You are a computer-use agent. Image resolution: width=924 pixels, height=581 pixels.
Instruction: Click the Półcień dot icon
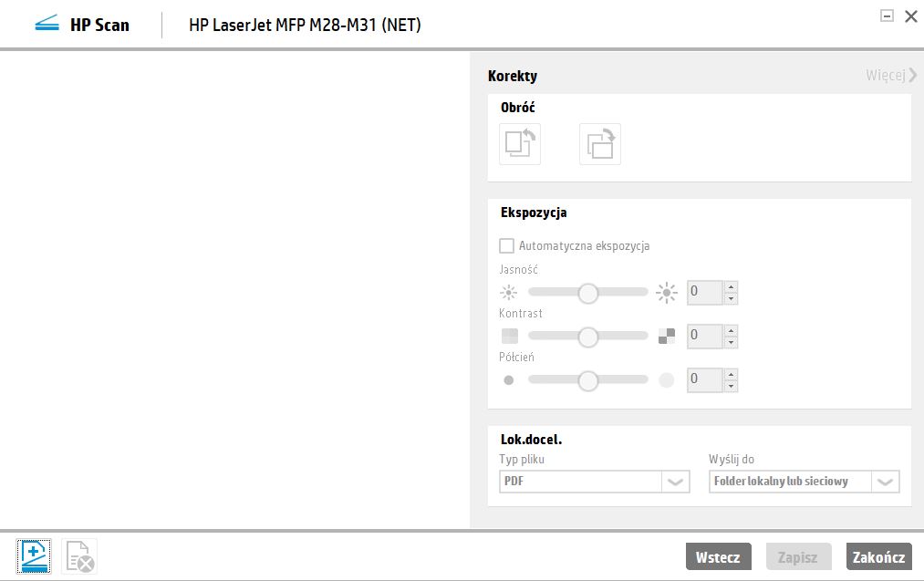point(509,379)
